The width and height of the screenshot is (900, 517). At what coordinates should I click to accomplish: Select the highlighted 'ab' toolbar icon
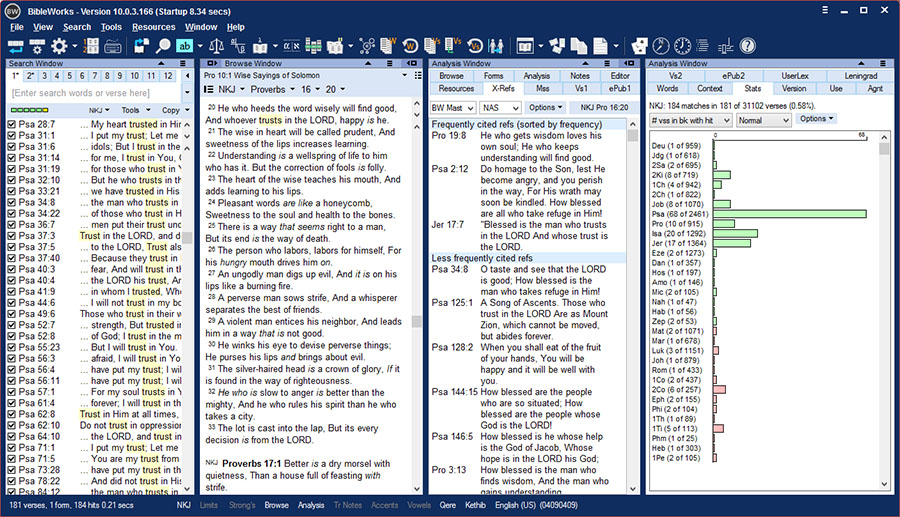point(185,46)
